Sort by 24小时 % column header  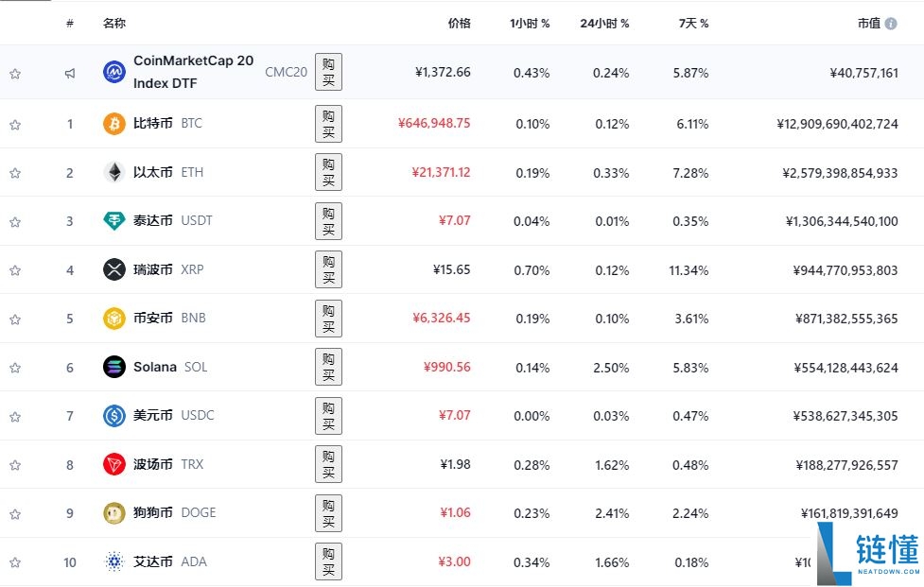coord(604,24)
